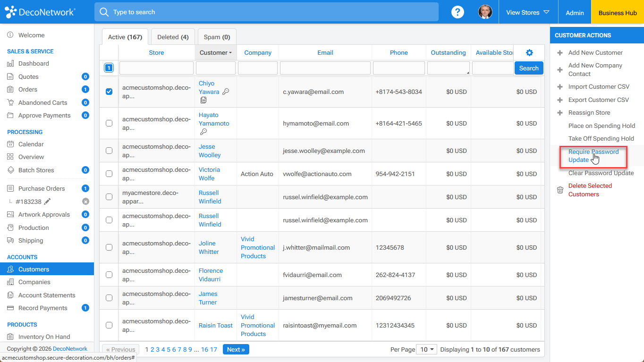
Task: Go to Next page of customers
Action: coord(236,349)
